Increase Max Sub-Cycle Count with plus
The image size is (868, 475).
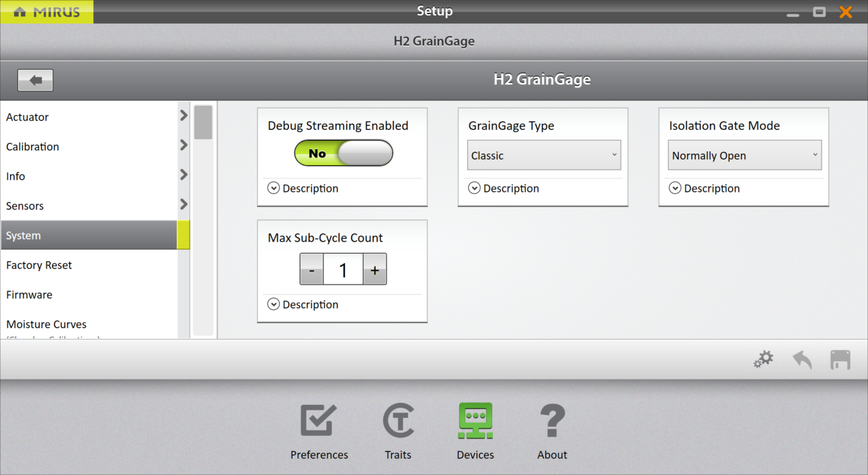tap(374, 270)
